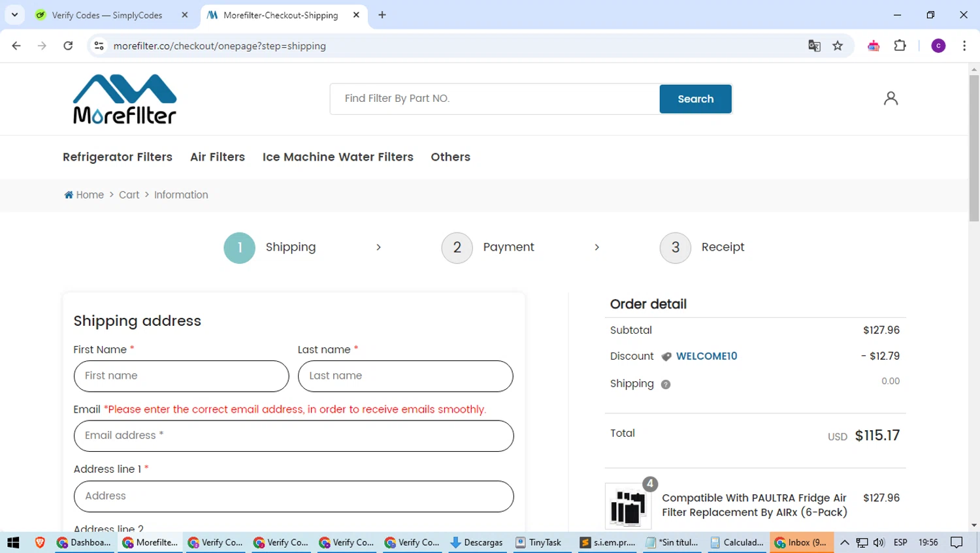Show hidden system tray icons
This screenshot has width=980, height=553.
(845, 543)
